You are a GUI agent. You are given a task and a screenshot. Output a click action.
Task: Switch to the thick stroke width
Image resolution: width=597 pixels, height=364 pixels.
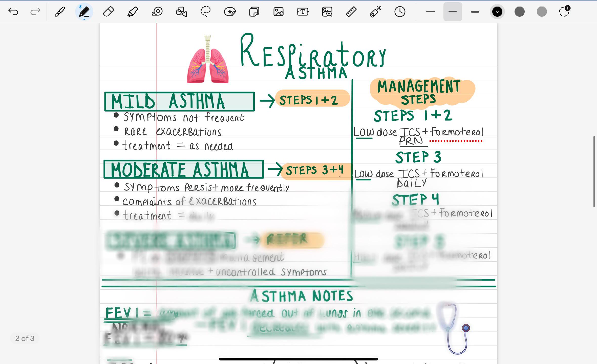coord(475,12)
